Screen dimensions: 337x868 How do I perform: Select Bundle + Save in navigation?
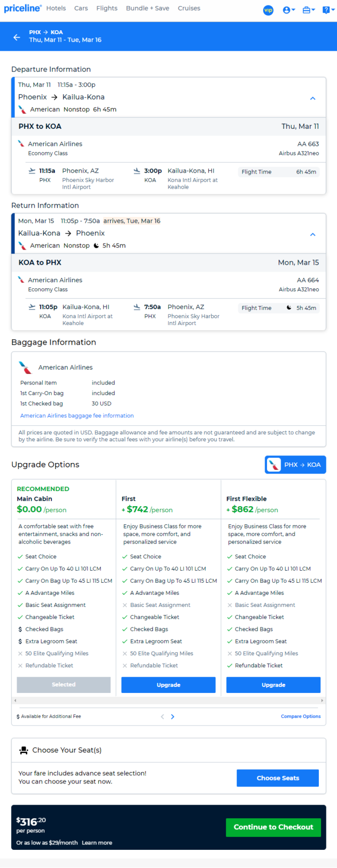point(147,9)
